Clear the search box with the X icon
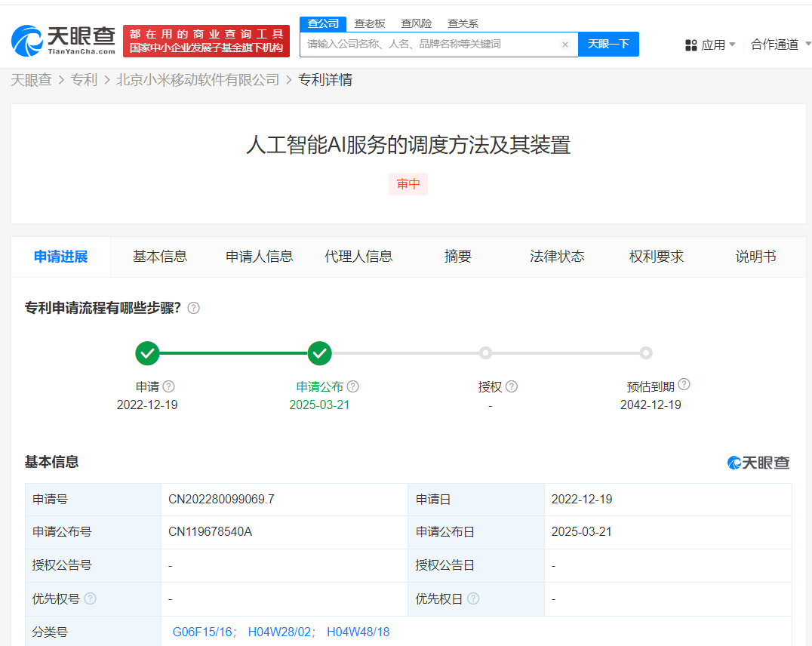The width and height of the screenshot is (812, 646). point(564,45)
